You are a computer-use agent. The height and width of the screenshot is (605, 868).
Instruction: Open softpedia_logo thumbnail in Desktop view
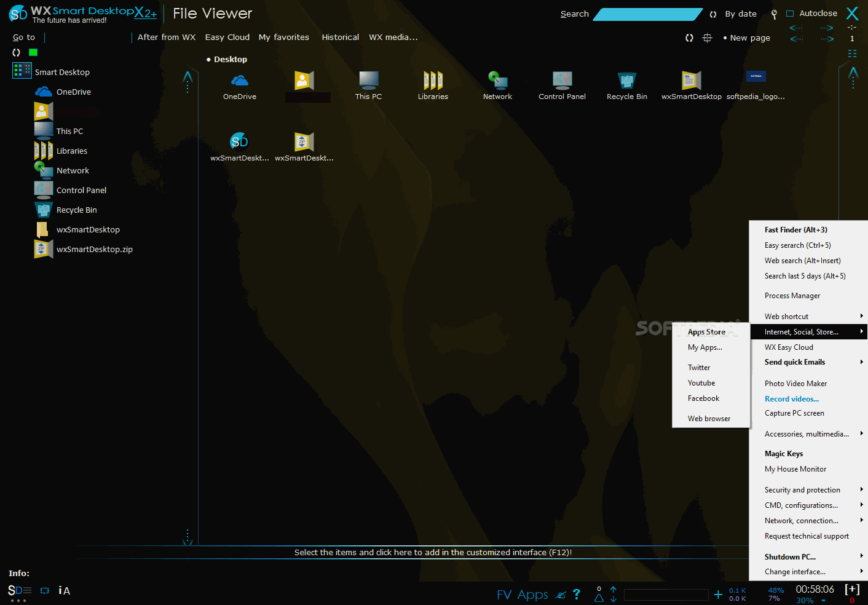(x=756, y=77)
